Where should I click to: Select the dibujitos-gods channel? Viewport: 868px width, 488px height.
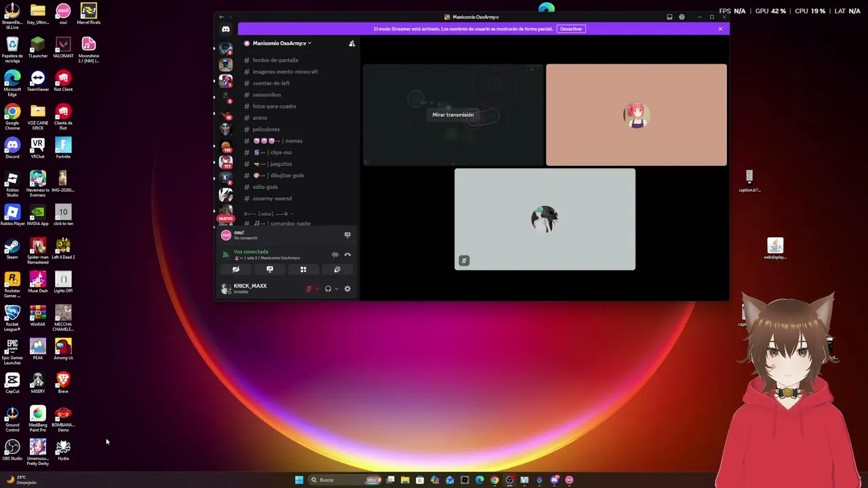(x=279, y=176)
